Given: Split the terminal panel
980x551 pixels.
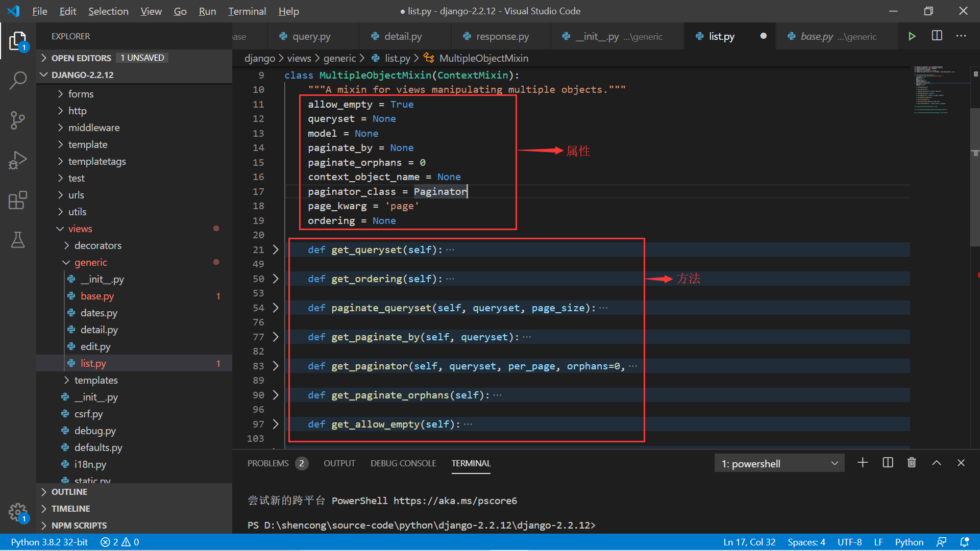Looking at the screenshot, I should 888,463.
